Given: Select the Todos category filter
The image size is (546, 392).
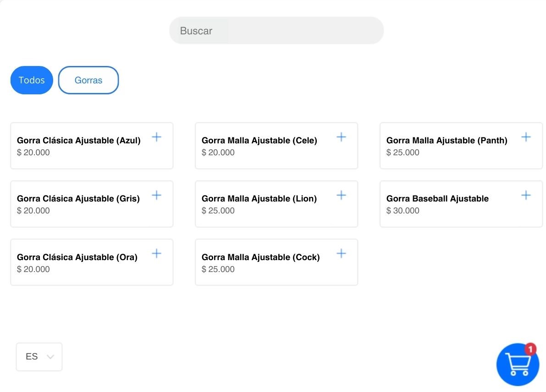Looking at the screenshot, I should coord(32,80).
